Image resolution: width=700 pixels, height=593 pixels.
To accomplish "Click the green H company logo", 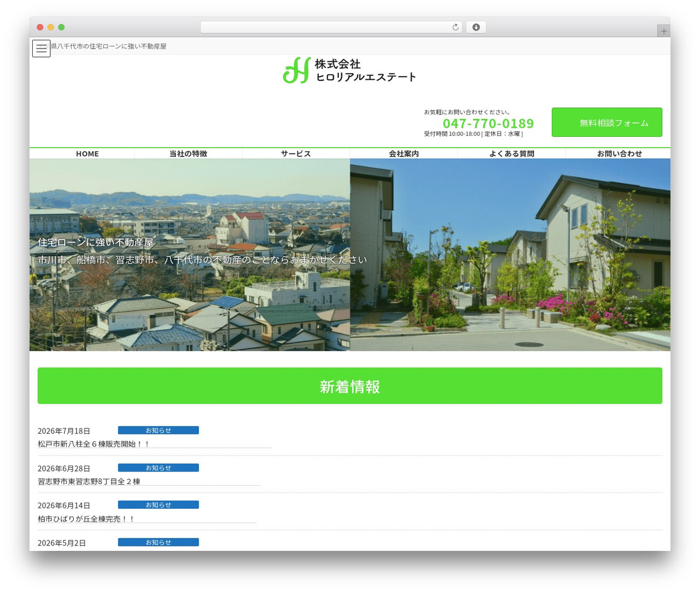I will pyautogui.click(x=297, y=70).
